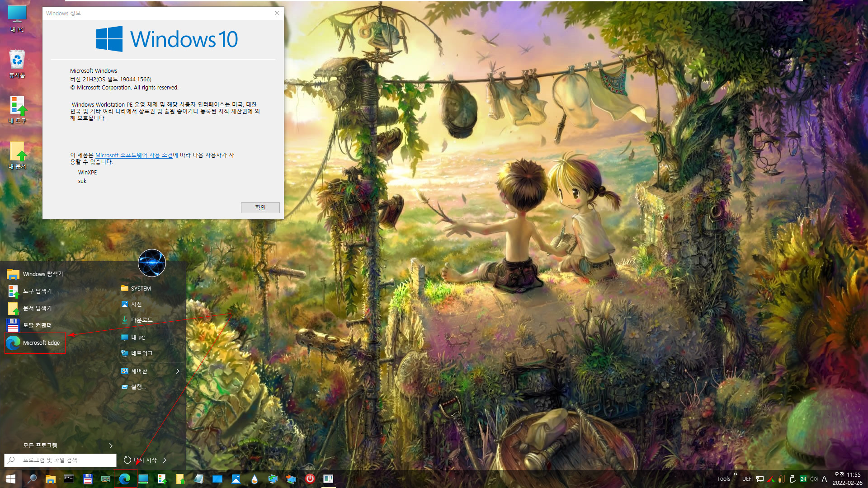Viewport: 868px width, 488px height.
Task: Open the 휴지통 recycle bin desktop icon
Action: click(17, 64)
